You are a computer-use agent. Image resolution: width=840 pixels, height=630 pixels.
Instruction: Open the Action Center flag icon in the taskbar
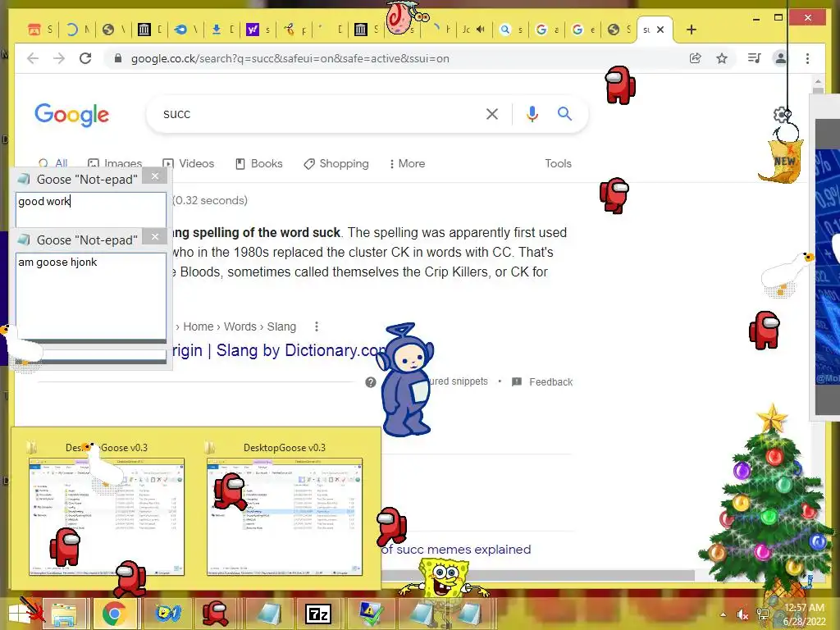[371, 614]
